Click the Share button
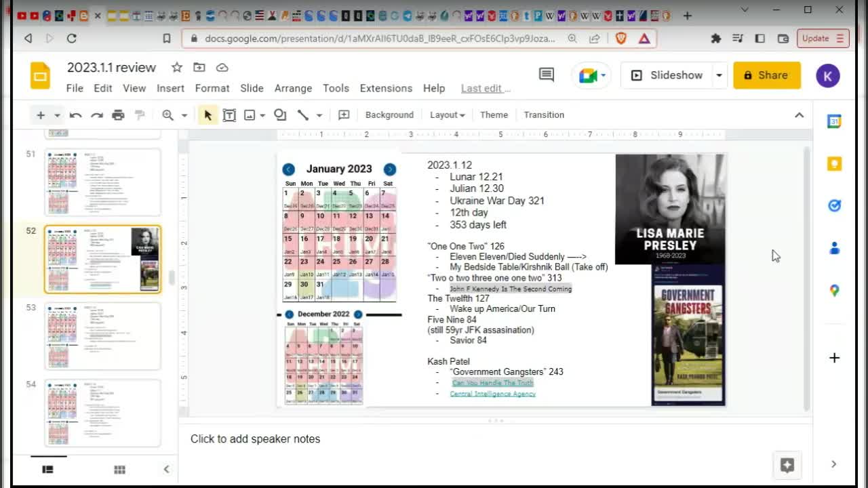The width and height of the screenshot is (868, 488). [x=767, y=75]
